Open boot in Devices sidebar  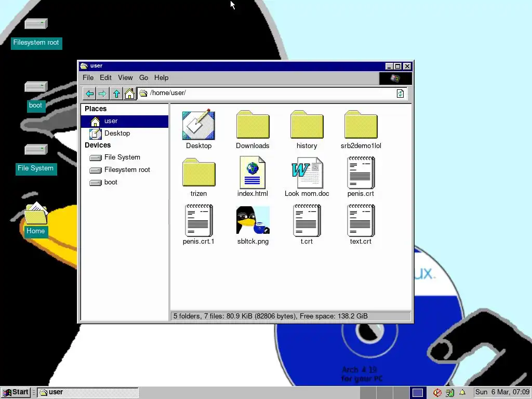click(125, 182)
